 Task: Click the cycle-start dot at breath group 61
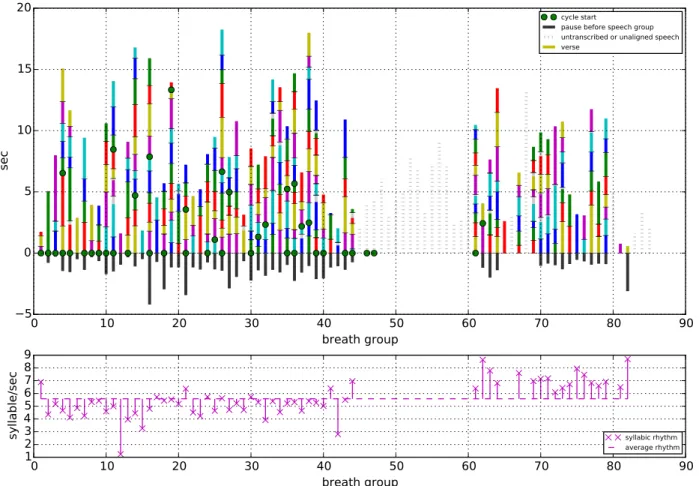pyautogui.click(x=476, y=253)
